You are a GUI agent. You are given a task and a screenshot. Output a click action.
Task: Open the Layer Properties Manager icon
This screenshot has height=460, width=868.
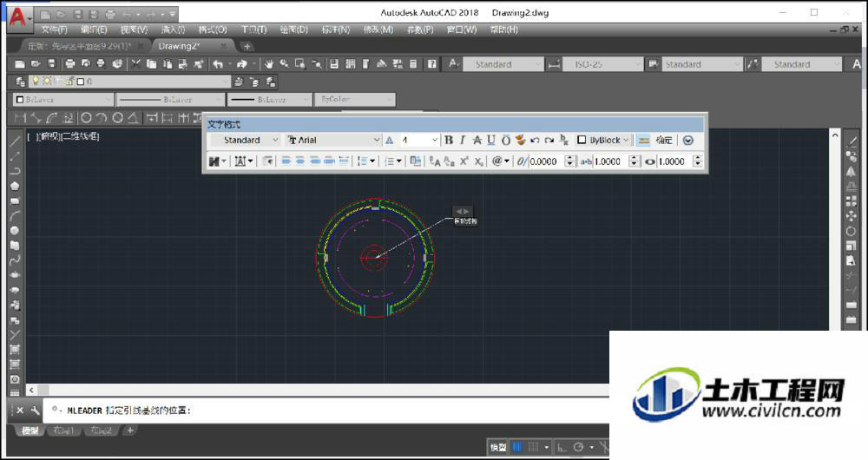tap(20, 82)
